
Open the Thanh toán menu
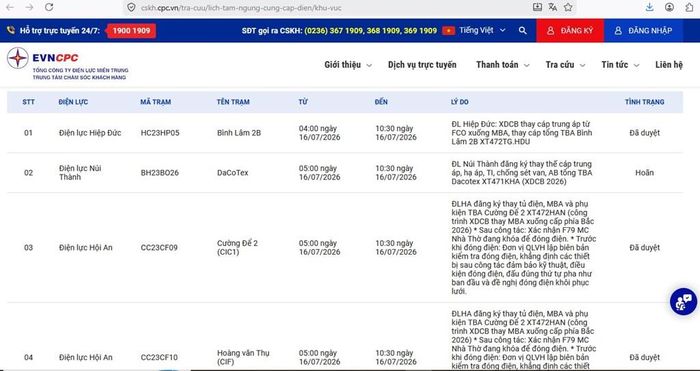[497, 65]
